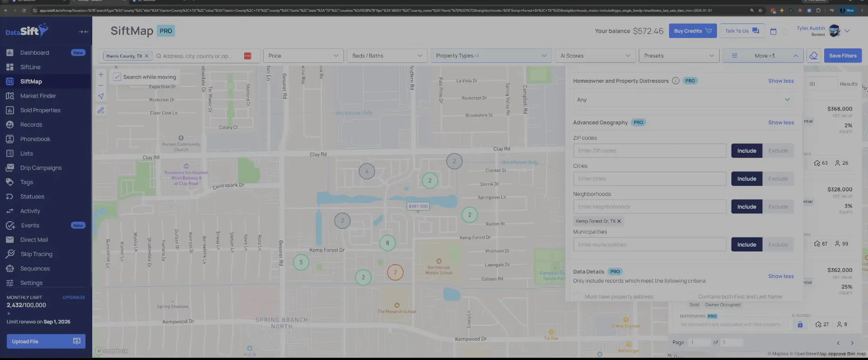
Task: Click the Records icon in sidebar
Action: coord(10,125)
